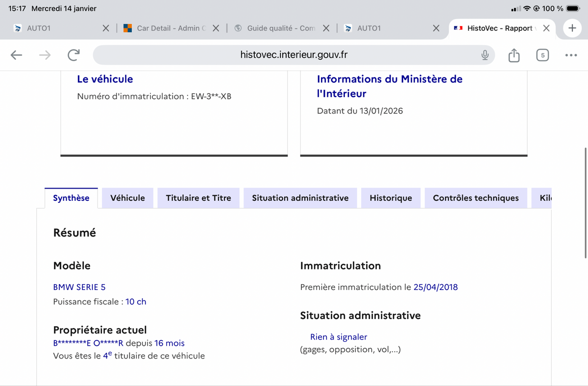Viewport: 588px width, 386px height.
Task: Open the Titulaire et Titre tab
Action: click(198, 198)
